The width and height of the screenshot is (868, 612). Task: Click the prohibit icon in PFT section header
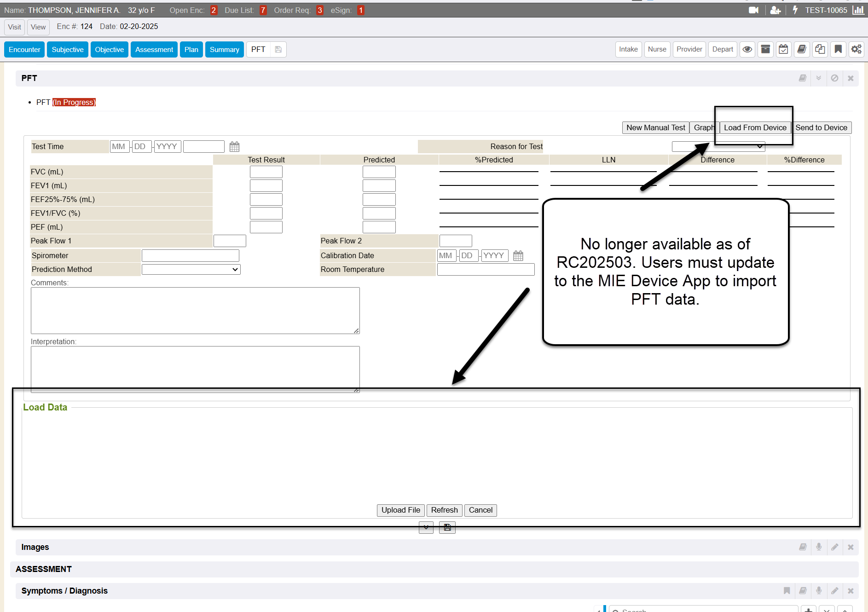pos(834,78)
